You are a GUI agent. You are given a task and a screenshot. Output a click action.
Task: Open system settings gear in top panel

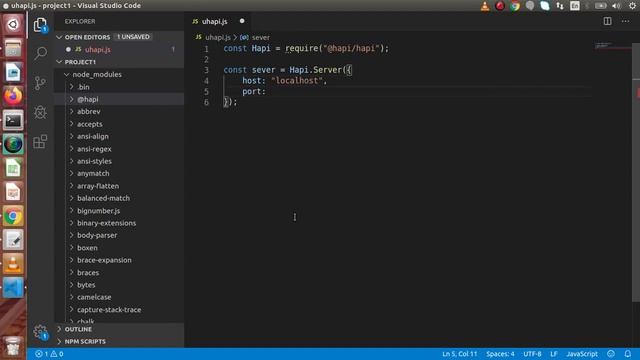pos(632,6)
